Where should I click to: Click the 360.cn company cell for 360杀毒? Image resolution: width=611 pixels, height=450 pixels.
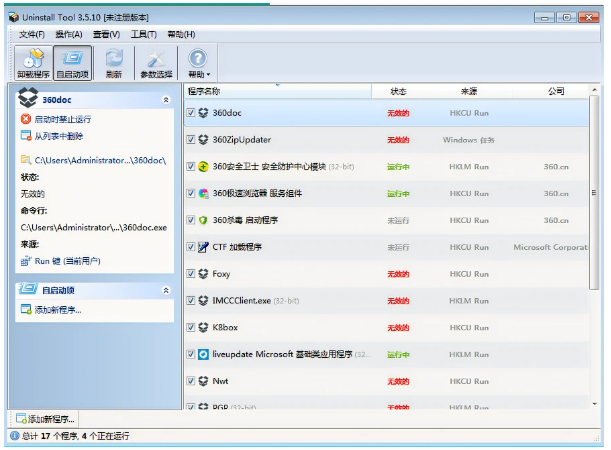click(556, 221)
